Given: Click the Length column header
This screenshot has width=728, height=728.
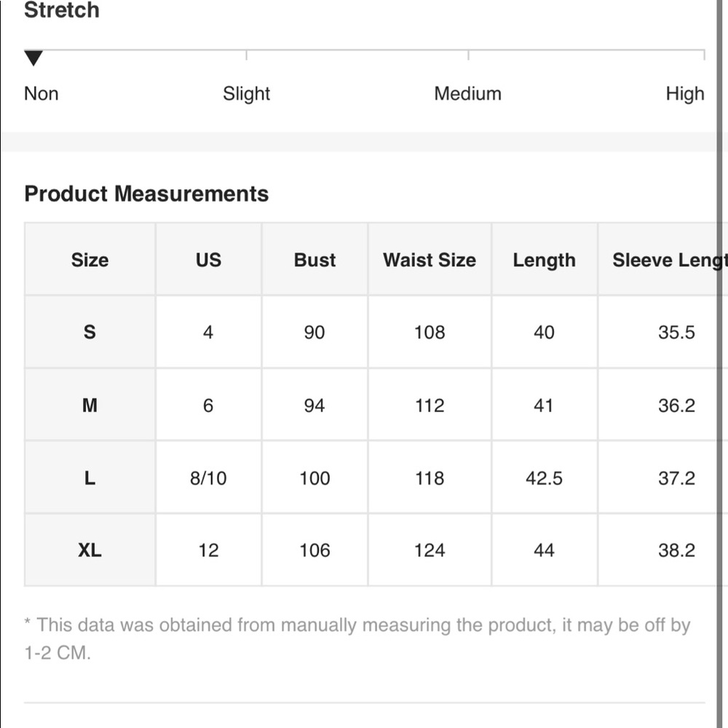Looking at the screenshot, I should coord(544,260).
